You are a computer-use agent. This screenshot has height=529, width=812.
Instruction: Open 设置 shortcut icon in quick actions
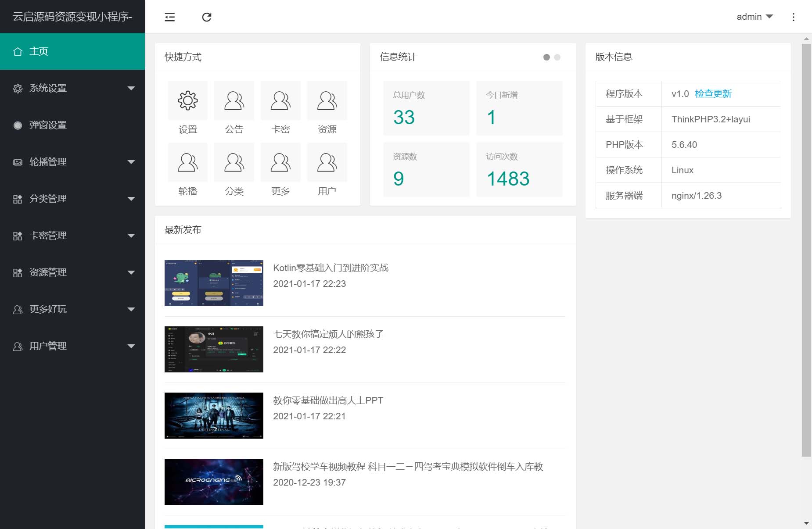[x=187, y=100]
